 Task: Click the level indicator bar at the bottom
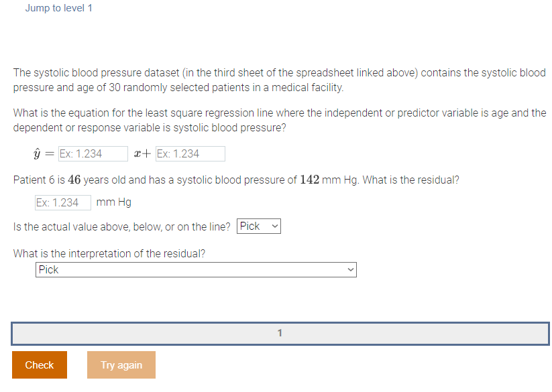point(280,333)
